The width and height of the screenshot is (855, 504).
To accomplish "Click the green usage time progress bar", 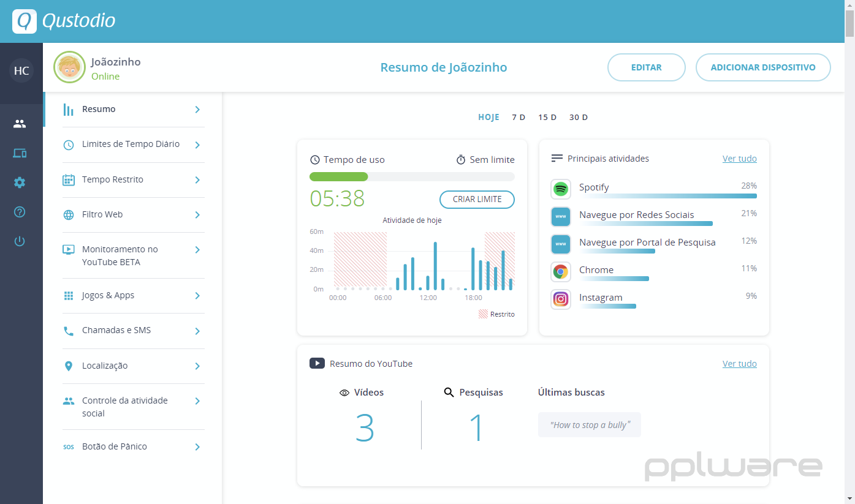I will [339, 177].
